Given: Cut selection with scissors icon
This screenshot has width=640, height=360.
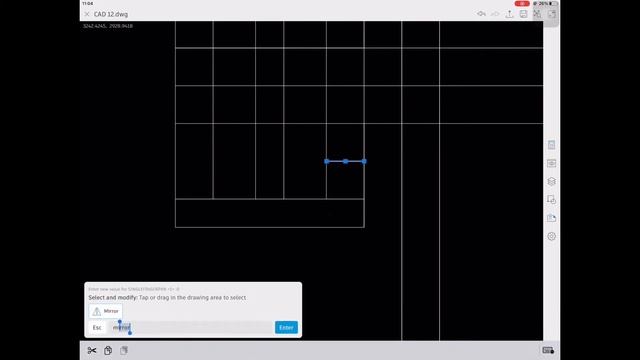Looking at the screenshot, I should 92,350.
